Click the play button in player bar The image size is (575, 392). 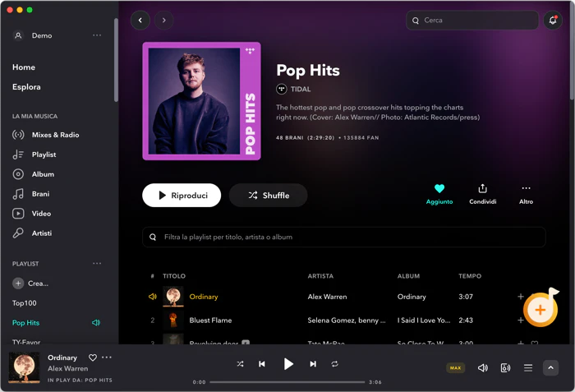click(x=288, y=364)
